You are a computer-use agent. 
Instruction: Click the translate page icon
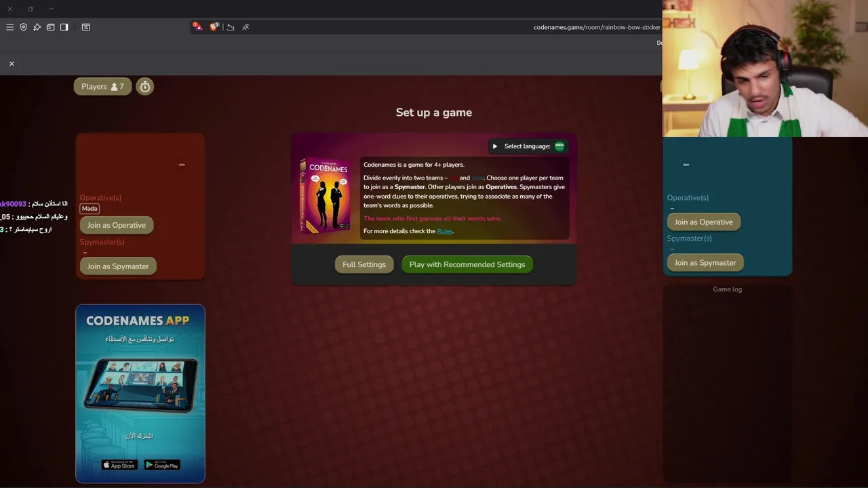click(245, 27)
